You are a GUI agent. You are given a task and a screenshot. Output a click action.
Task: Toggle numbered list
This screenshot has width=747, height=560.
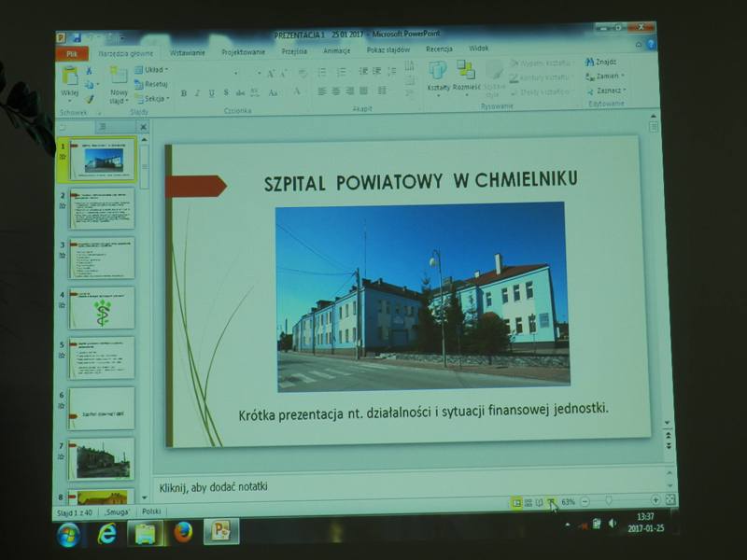pyautogui.click(x=341, y=72)
